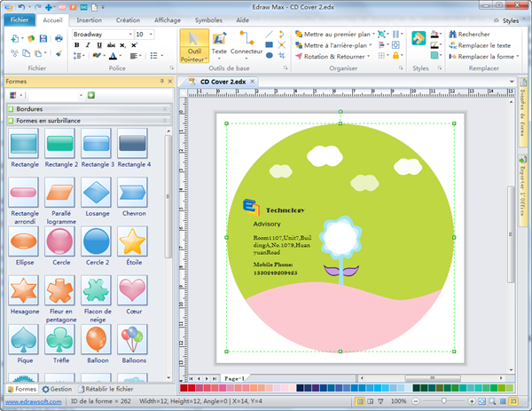Click Remplacer le texte button
This screenshot has width=532, height=411.
click(x=484, y=45)
